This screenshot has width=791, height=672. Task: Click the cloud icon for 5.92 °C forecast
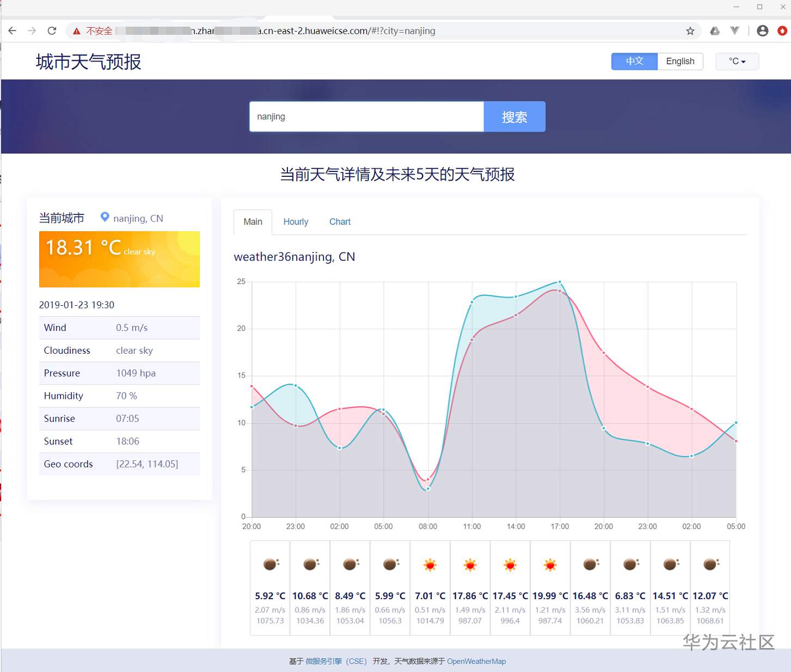coord(271,564)
